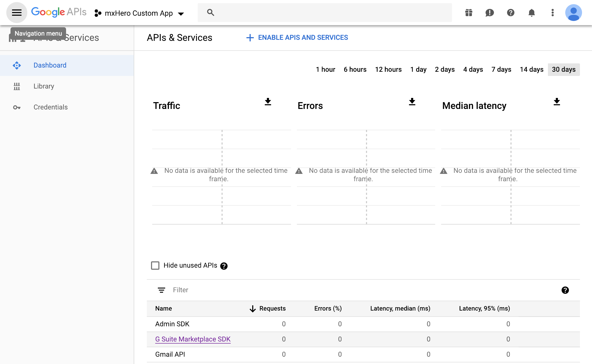Screen dimensions: 592x364
Task: Click the Hide unused APIs label
Action: point(190,266)
